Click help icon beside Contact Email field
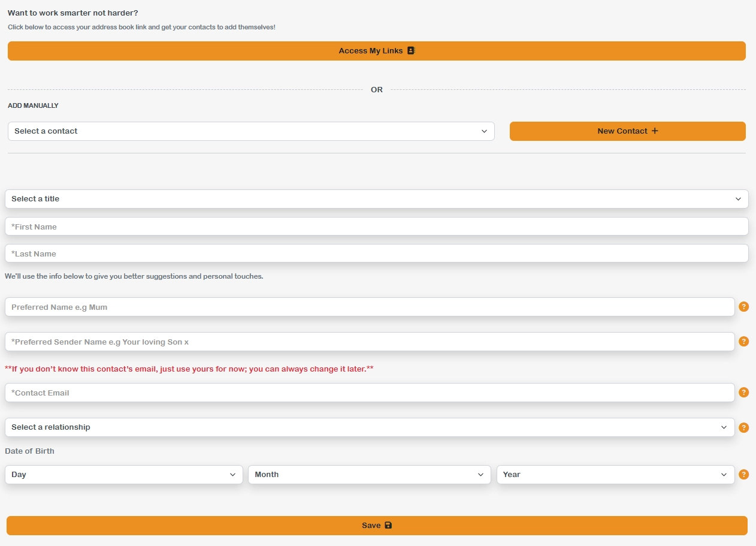Image resolution: width=756 pixels, height=546 pixels. (743, 393)
